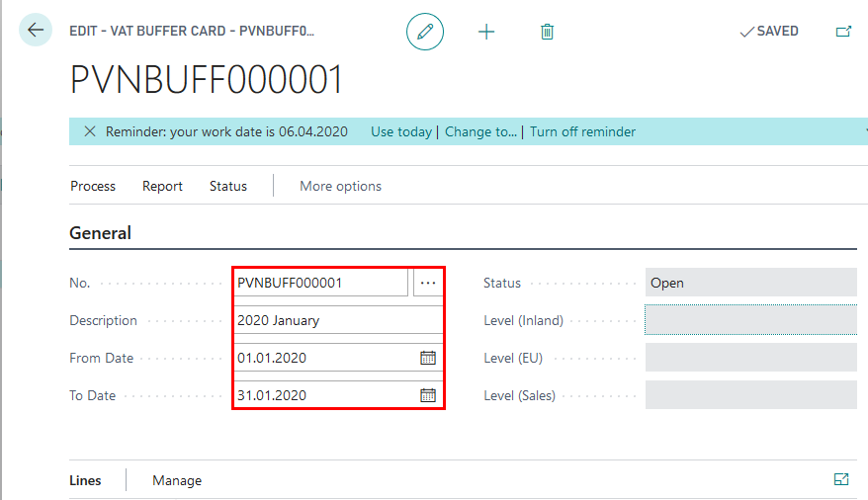Go back using the arrow button
Screen dimensions: 868x500
36,30
